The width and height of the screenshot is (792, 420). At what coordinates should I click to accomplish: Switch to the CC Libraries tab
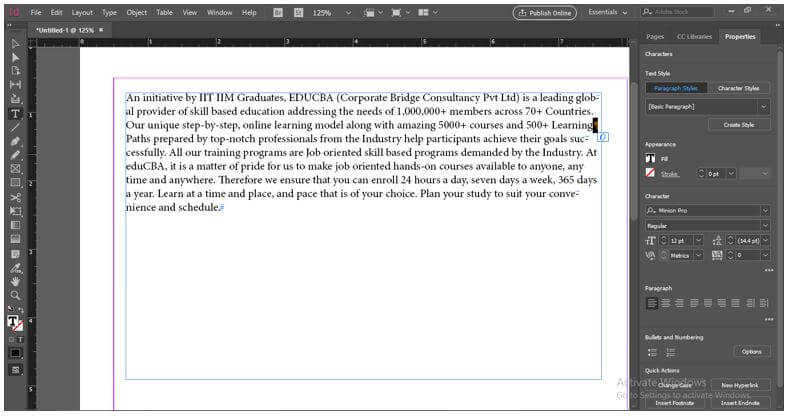(x=694, y=37)
